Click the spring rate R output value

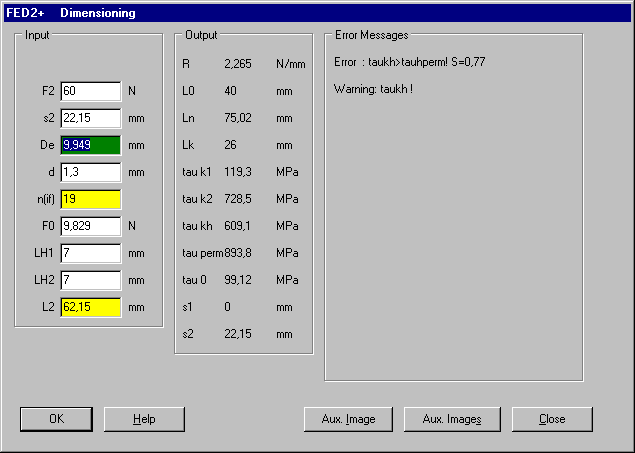pyautogui.click(x=240, y=64)
